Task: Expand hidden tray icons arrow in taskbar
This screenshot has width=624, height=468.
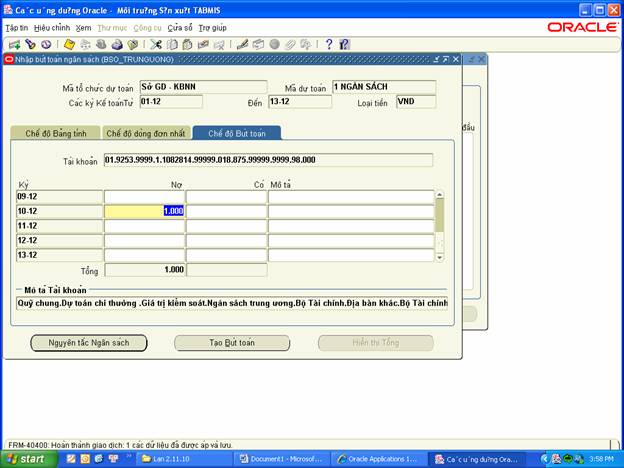Action: click(x=544, y=459)
